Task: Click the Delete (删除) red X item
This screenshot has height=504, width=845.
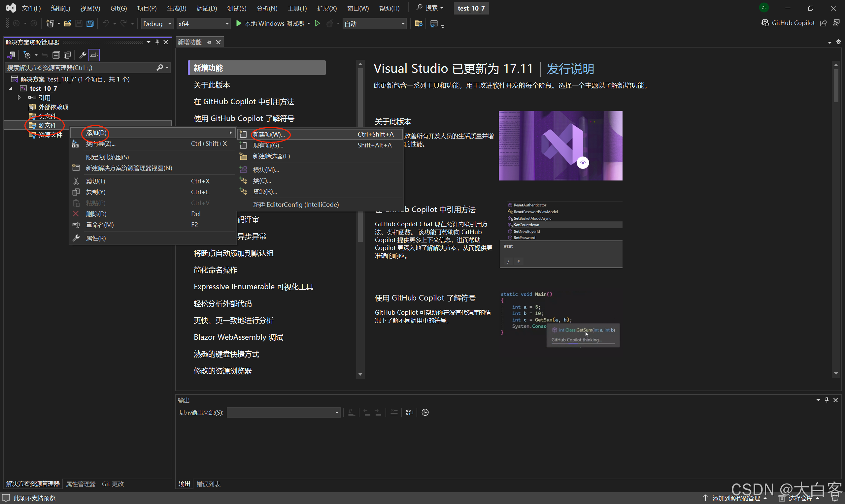Action: tap(96, 214)
